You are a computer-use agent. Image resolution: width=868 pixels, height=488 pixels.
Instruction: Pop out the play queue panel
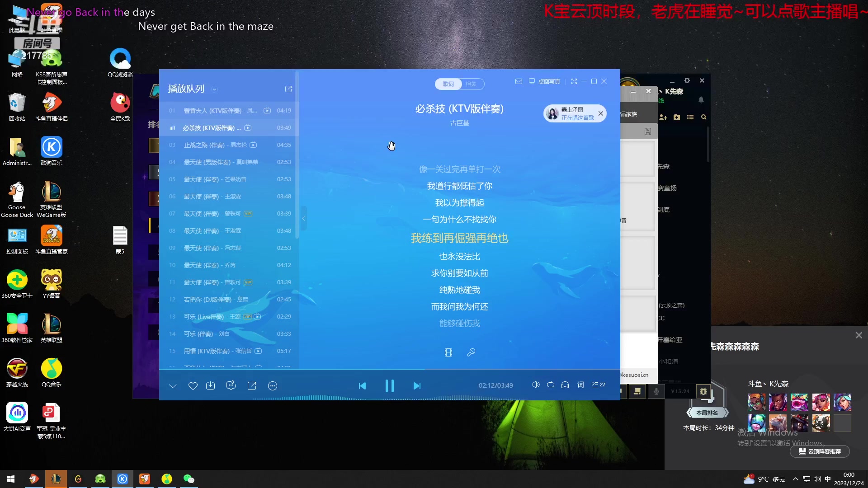click(x=288, y=89)
